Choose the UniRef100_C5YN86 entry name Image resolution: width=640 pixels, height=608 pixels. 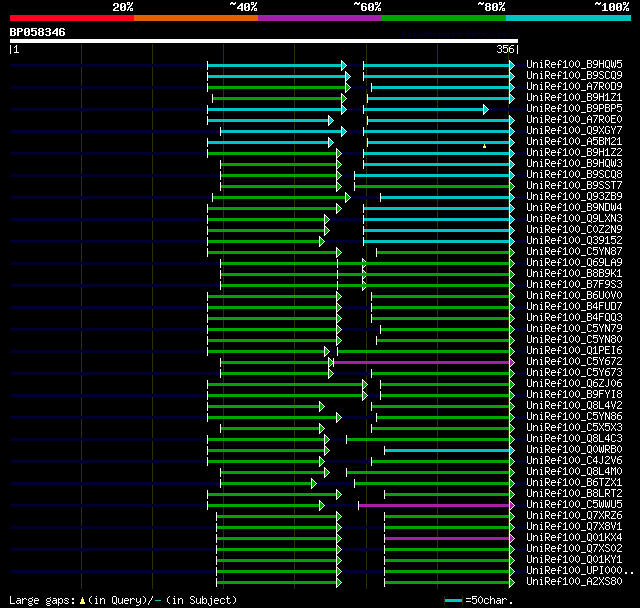pyautogui.click(x=574, y=417)
